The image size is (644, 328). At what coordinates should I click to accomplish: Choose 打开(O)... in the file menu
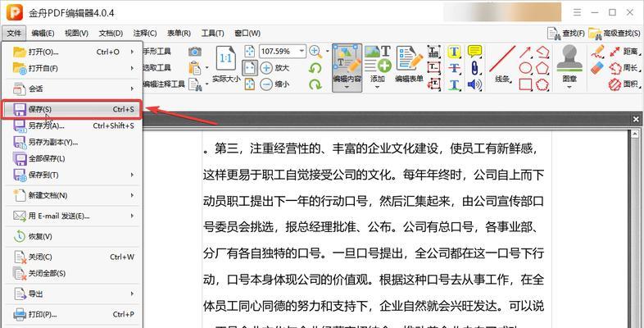pyautogui.click(x=73, y=52)
